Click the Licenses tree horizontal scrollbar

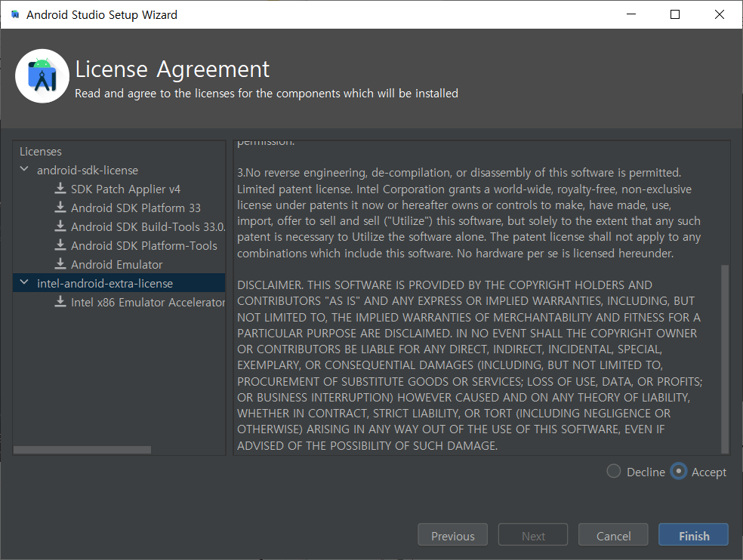[82, 450]
